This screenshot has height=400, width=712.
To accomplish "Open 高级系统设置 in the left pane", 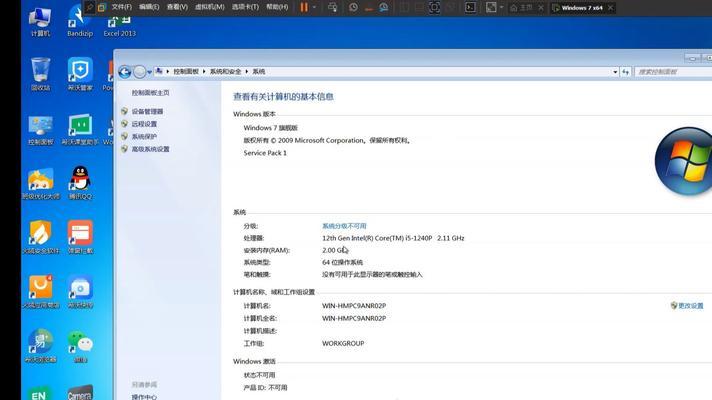I will (150, 149).
